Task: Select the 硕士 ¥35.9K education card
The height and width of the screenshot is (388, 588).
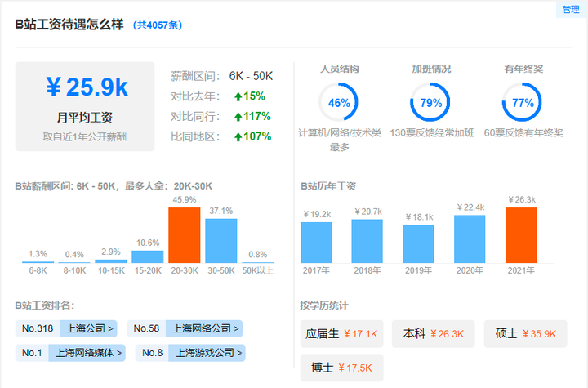Action: pyautogui.click(x=525, y=334)
